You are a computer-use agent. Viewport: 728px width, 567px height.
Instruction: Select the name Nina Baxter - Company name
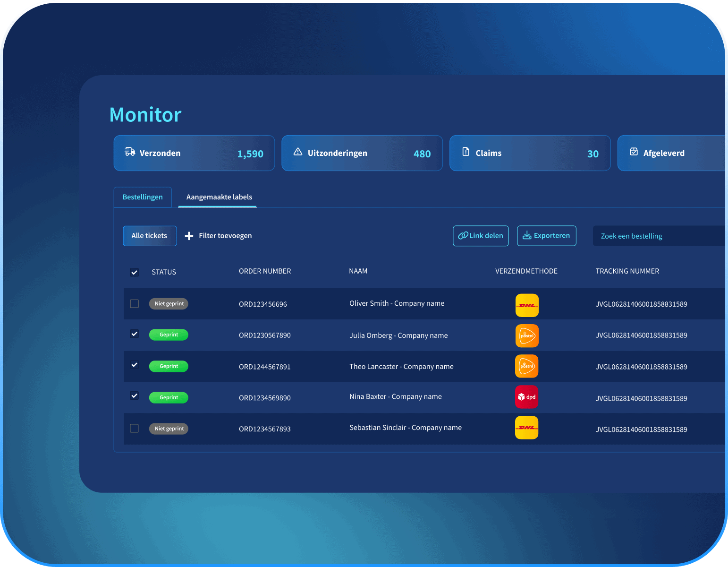[x=396, y=396]
